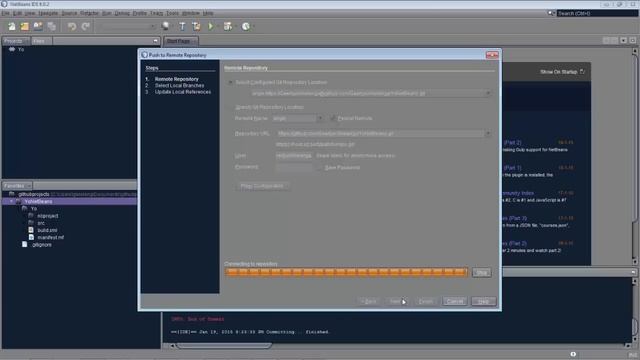Click the Back button in dialog
640x360 pixels.
click(369, 301)
